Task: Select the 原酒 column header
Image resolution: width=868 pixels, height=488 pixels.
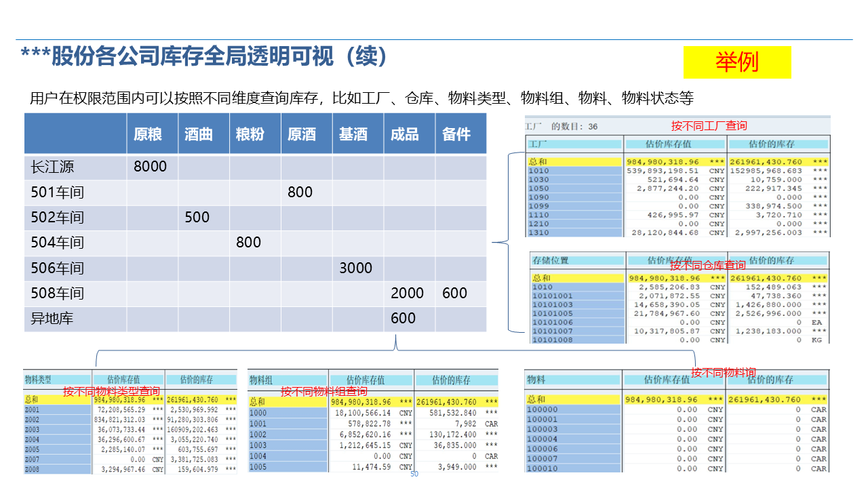Action: click(302, 134)
